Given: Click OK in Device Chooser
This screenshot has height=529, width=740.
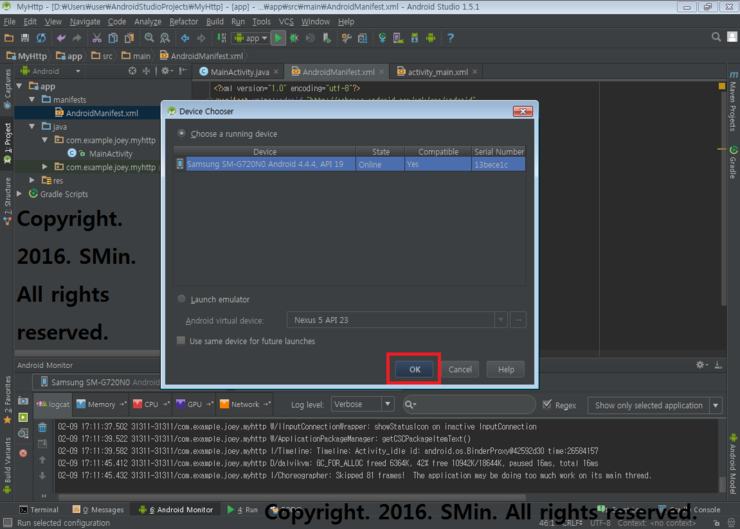Looking at the screenshot, I should tap(414, 369).
